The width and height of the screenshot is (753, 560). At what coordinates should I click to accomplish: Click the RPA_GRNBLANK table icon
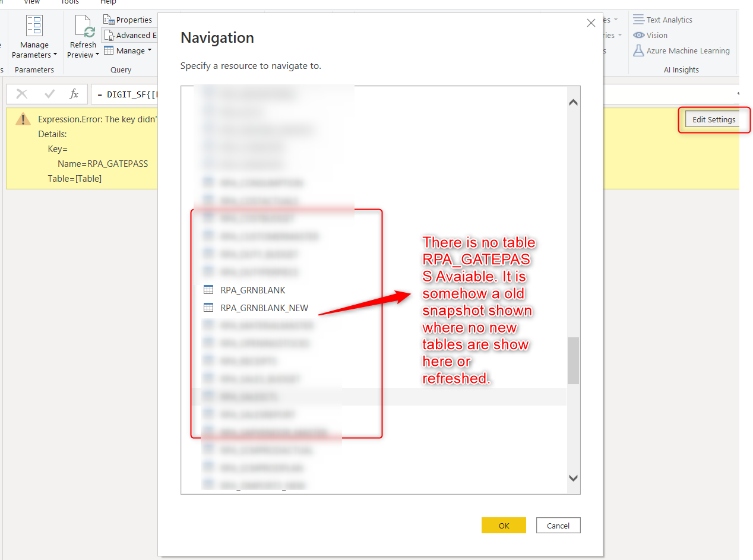pos(208,290)
